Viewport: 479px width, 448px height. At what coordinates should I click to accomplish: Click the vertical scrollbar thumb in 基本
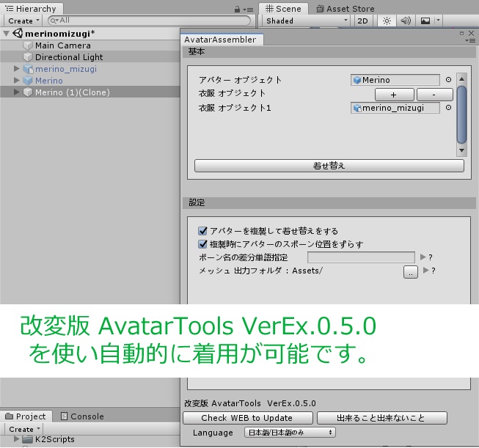[x=461, y=114]
